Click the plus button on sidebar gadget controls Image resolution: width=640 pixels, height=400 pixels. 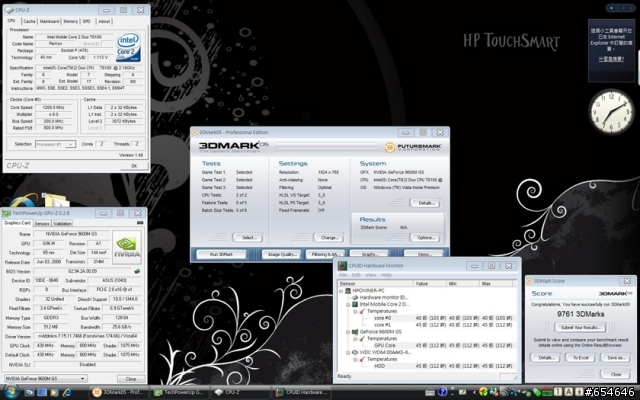611,8
